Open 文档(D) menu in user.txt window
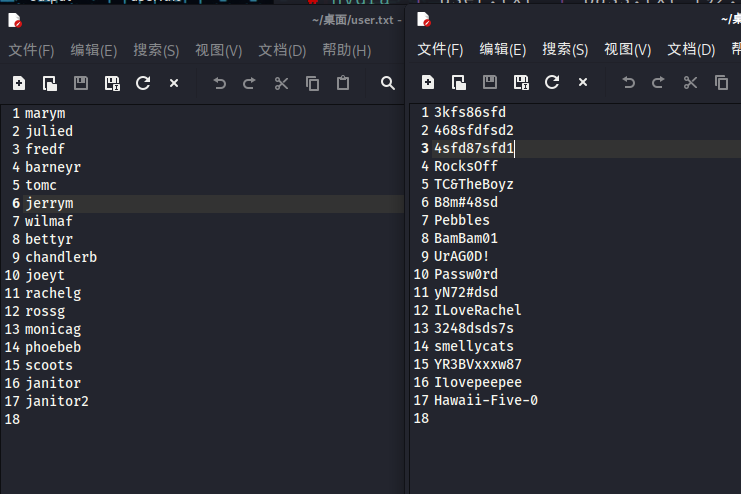Viewport: 741px width, 494px height. point(282,51)
